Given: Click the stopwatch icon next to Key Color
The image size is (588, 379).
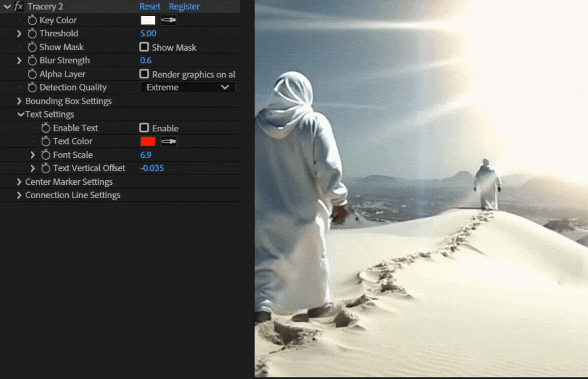Looking at the screenshot, I should pyautogui.click(x=32, y=20).
